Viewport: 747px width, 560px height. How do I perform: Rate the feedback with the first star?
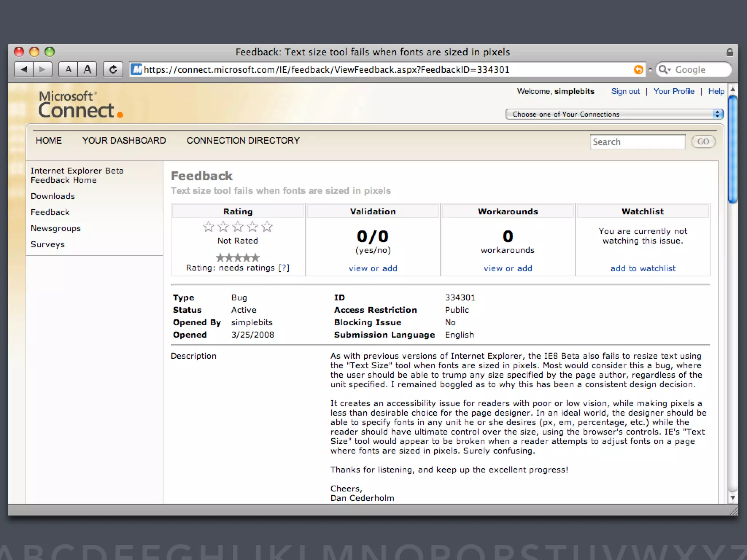coord(208,227)
